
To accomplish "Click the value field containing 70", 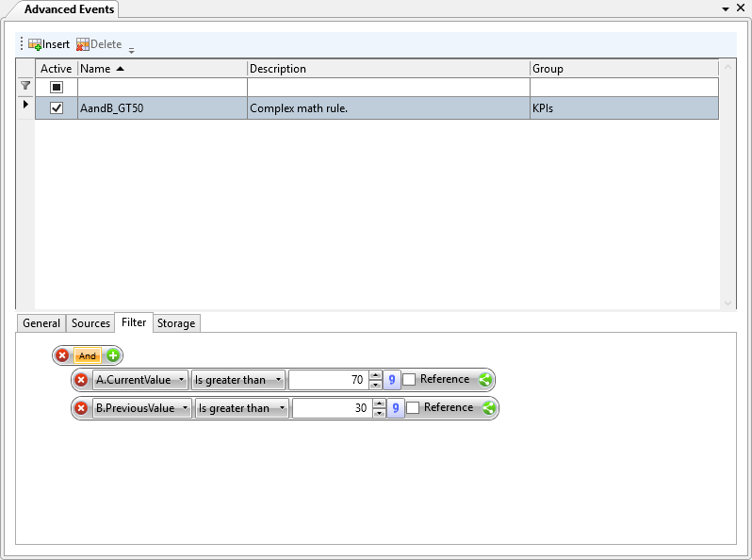I will pos(327,380).
